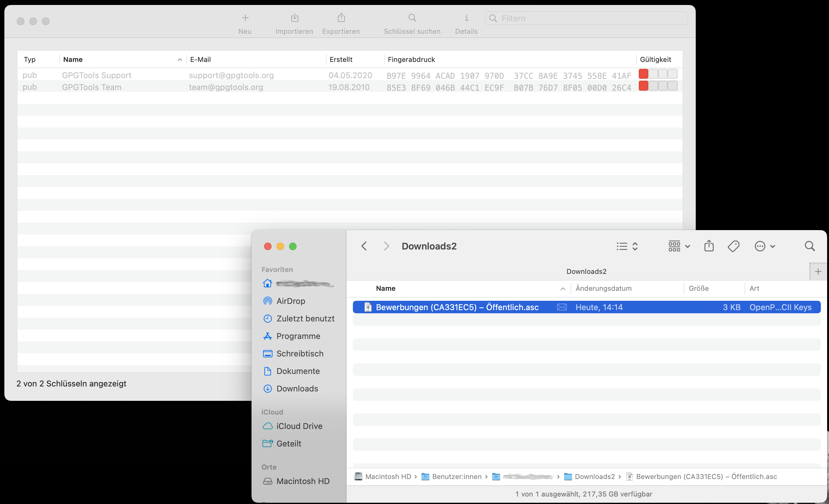This screenshot has height=504, width=829.
Task: Open the Finder grouping options dropdown
Action: point(679,246)
